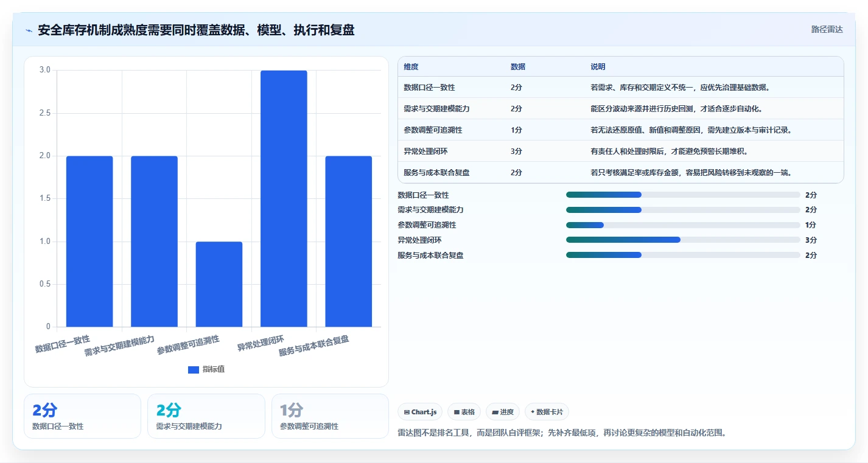Select table row 参数调整可追溯性
The width and height of the screenshot is (868, 463).
(621, 130)
